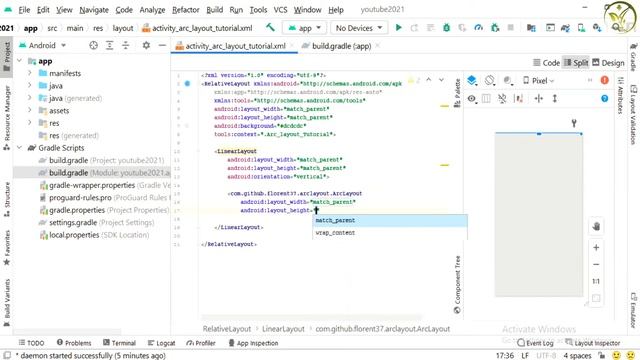Viewport: 640px width, 360px height.
Task: Click the red error indicator in design toolbar
Action: 604,80
